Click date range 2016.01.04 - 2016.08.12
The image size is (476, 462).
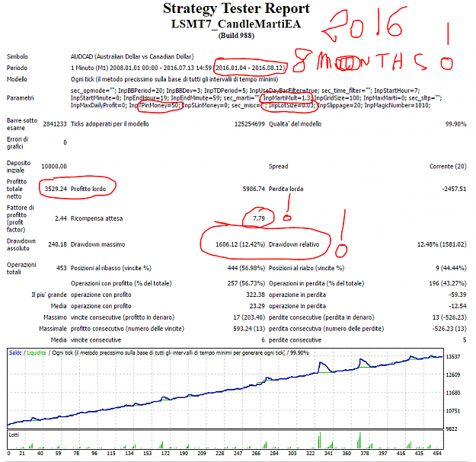pyautogui.click(x=250, y=68)
